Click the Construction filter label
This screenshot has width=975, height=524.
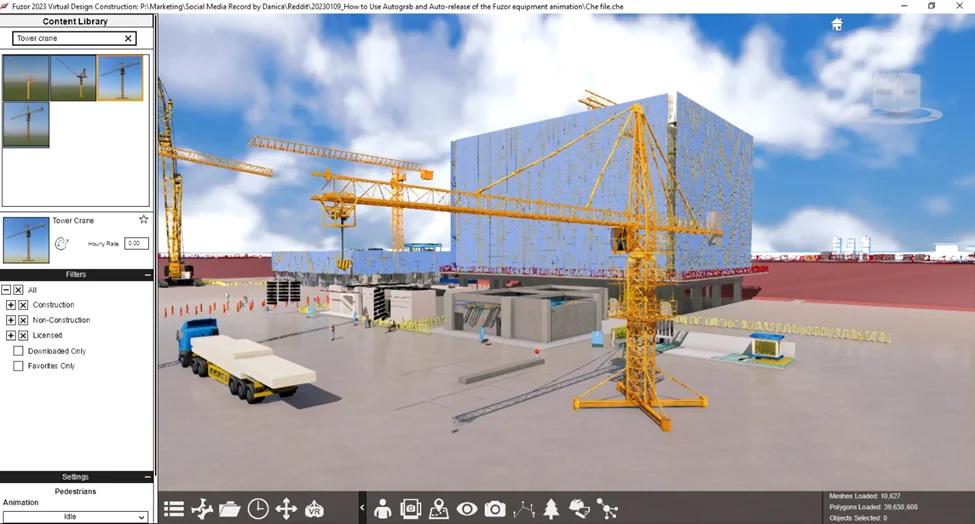[53, 305]
